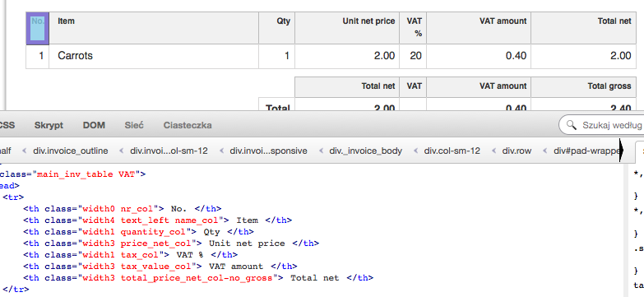644x297 pixels.
Task: Select div.row breadcrumb item
Action: [517, 151]
